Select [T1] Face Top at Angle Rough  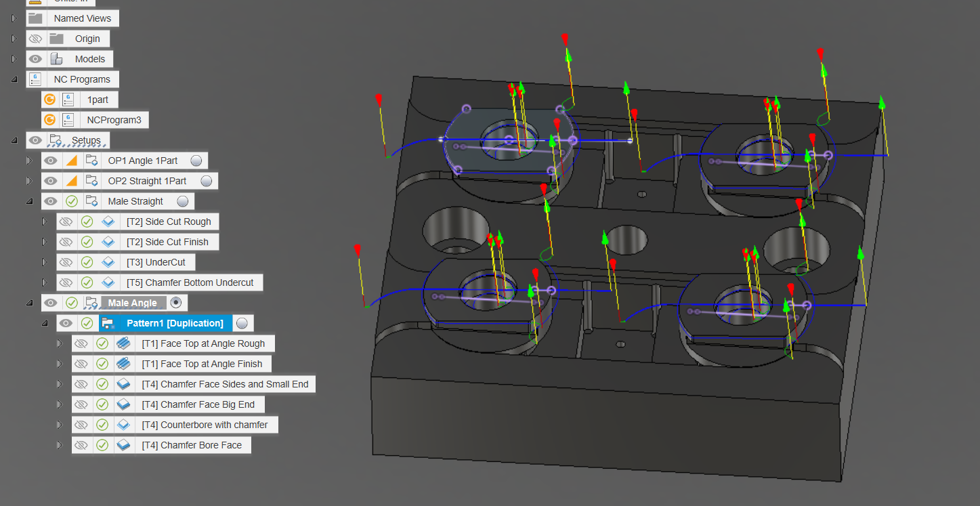[x=203, y=343]
